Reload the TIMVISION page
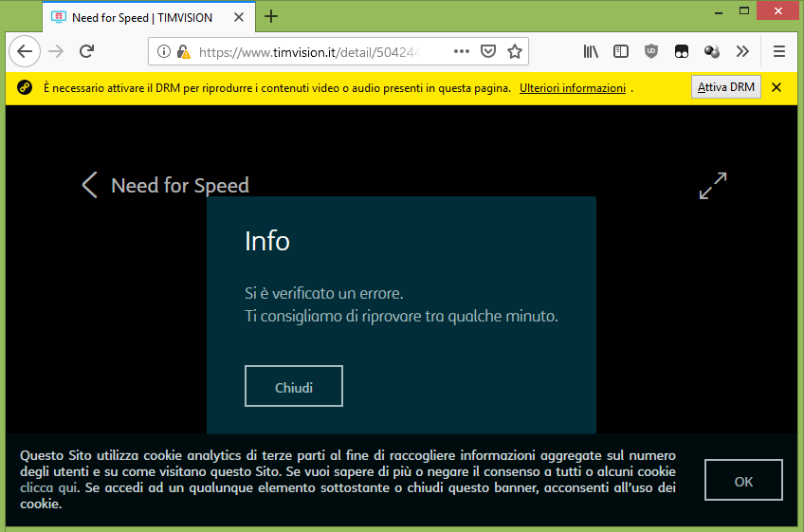Image resolution: width=804 pixels, height=532 pixels. click(x=86, y=51)
